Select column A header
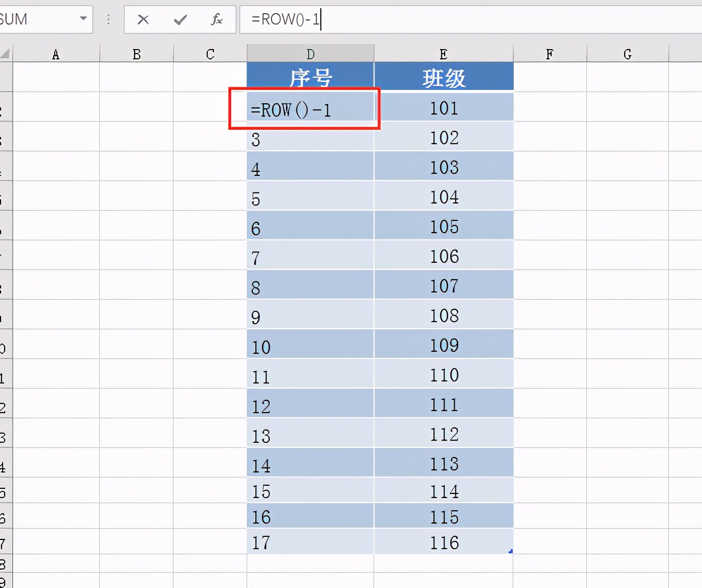 pyautogui.click(x=56, y=54)
